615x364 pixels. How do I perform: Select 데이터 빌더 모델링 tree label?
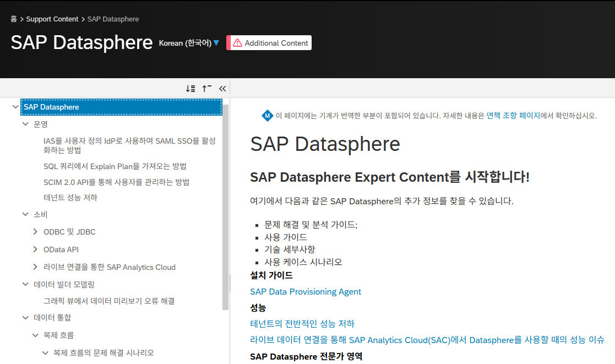pyautogui.click(x=64, y=284)
